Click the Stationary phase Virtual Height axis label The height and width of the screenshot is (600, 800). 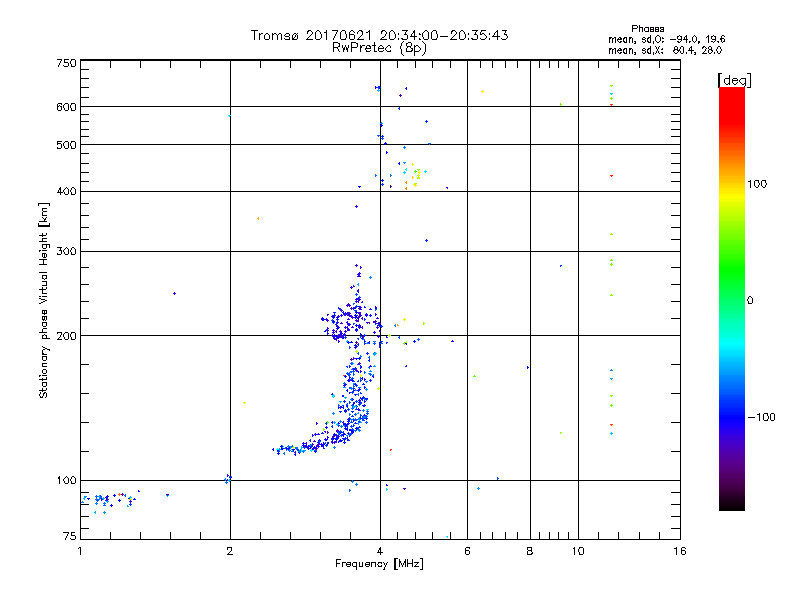[44, 301]
